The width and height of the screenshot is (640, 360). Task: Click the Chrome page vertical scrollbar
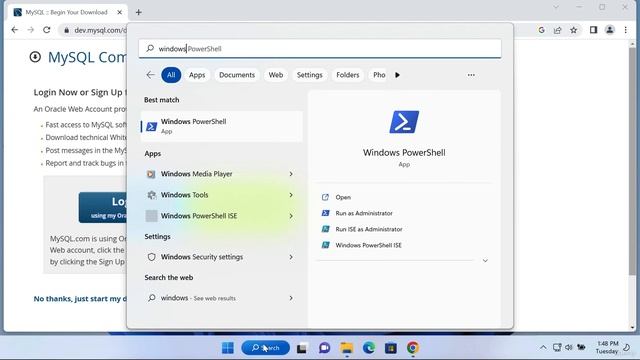[633, 163]
